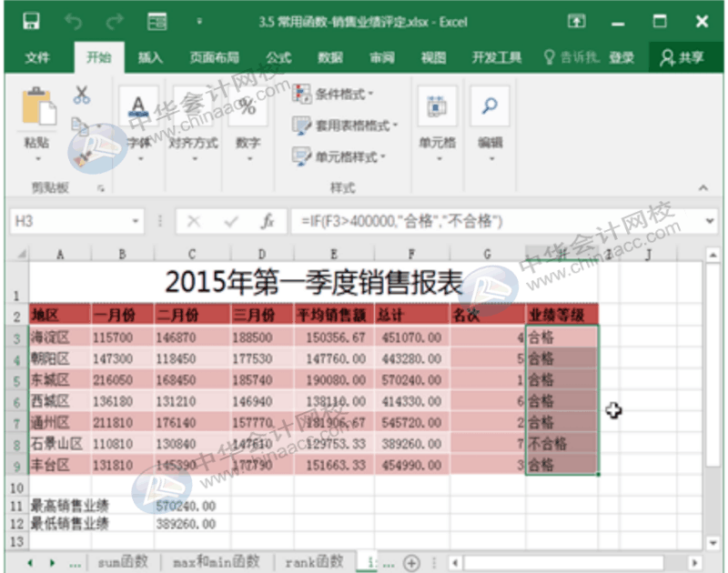
Task: Click the 业绩等级 header cell
Action: tap(561, 316)
